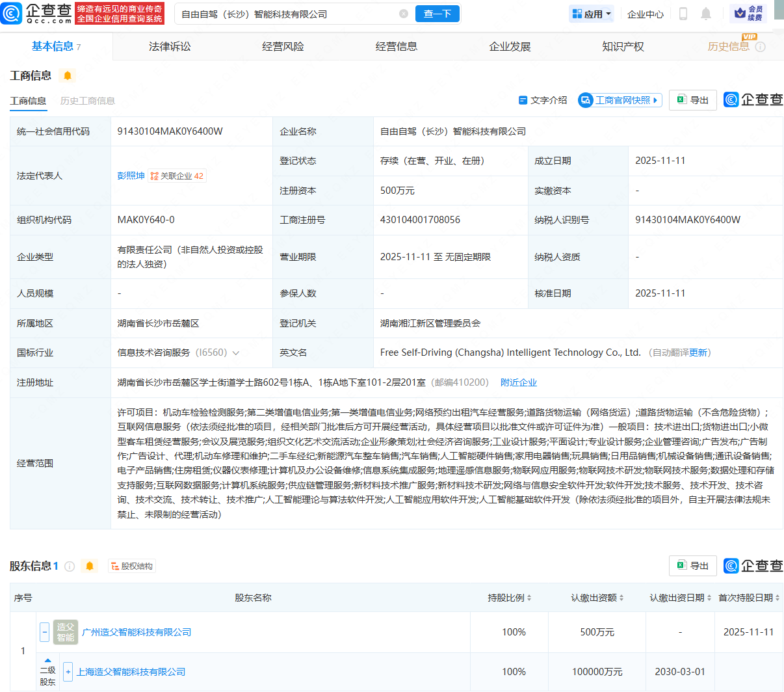
Task: Sort by 首次持股日期 column
Action: click(749, 598)
